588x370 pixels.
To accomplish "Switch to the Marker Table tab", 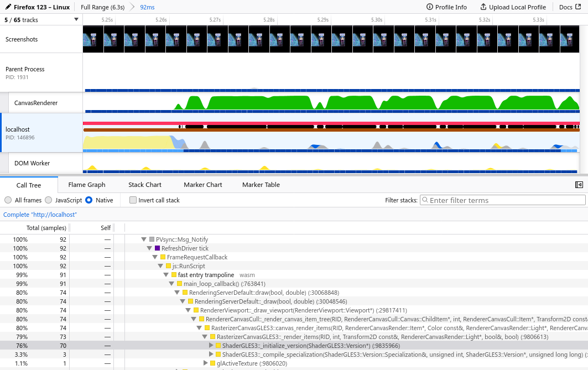I will pyautogui.click(x=261, y=185).
